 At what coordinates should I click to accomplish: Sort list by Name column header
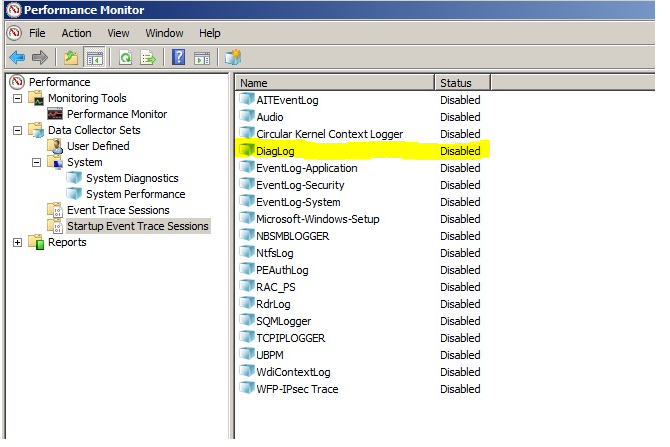(335, 82)
